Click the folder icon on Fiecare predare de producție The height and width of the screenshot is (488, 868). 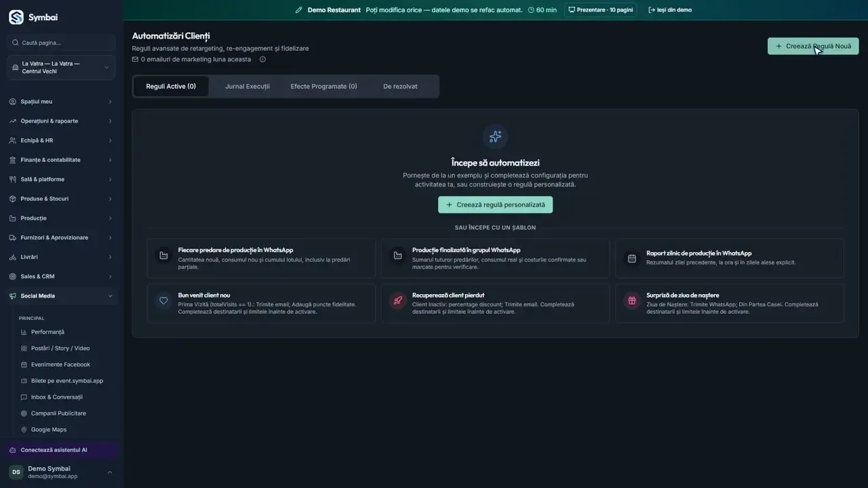click(163, 256)
